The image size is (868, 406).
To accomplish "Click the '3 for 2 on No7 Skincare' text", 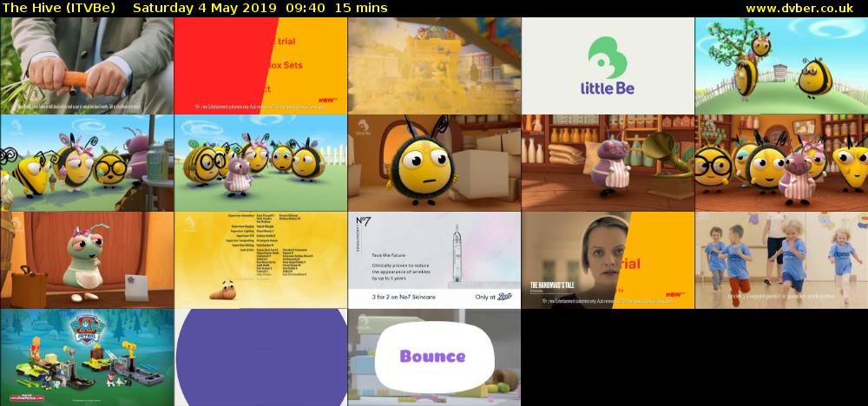I will pyautogui.click(x=404, y=297).
